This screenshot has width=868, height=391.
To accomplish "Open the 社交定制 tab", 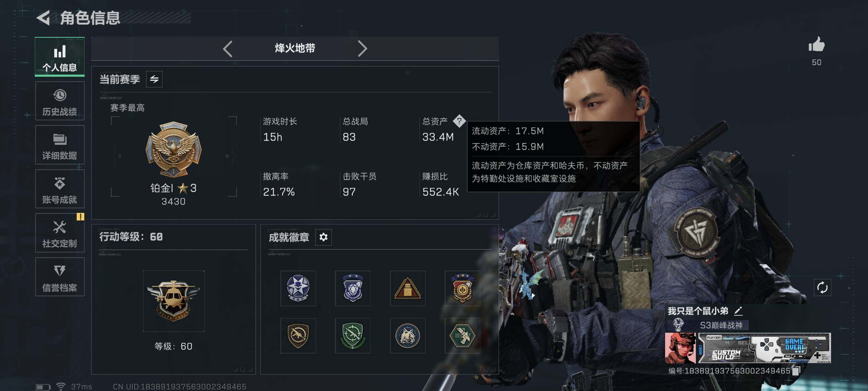I will (60, 233).
